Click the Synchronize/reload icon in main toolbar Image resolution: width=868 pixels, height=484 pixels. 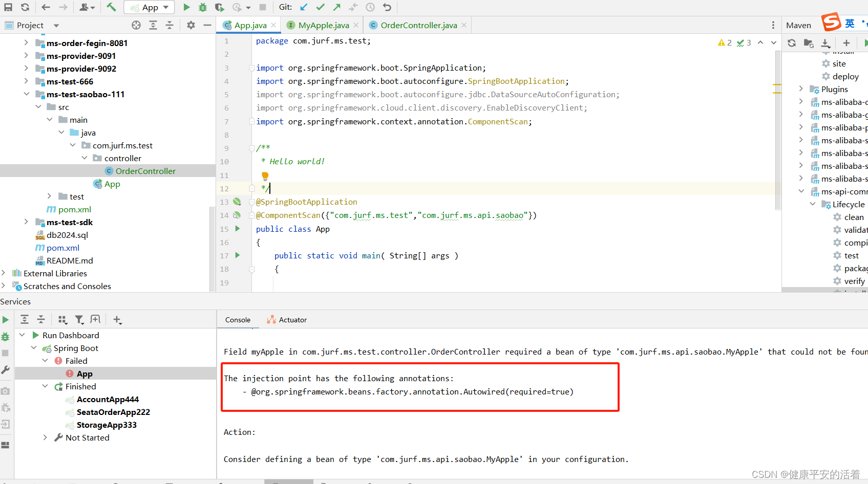(x=25, y=7)
